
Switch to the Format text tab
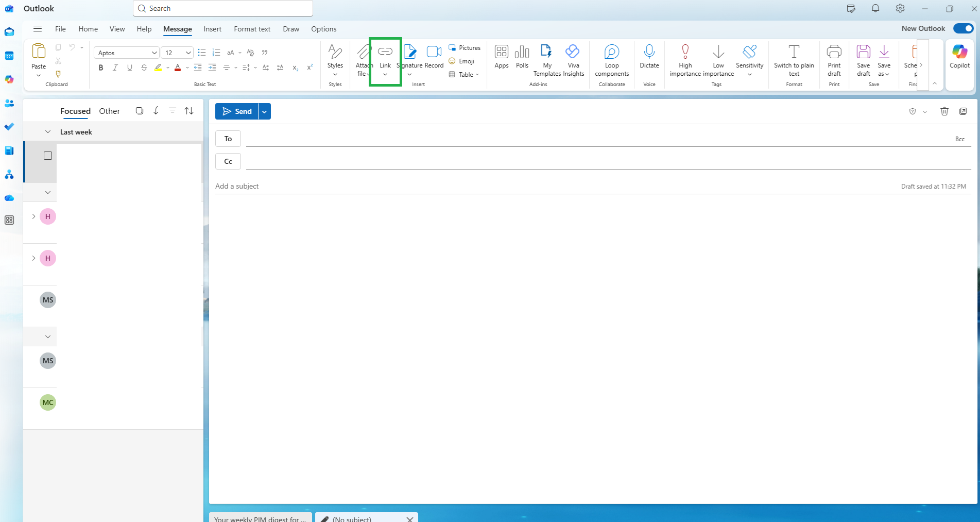[x=252, y=29]
